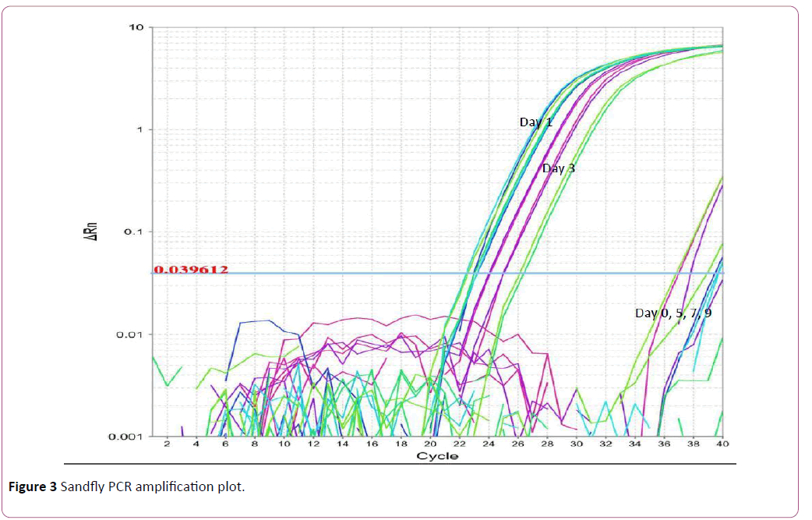Click cycle number 30 on the x-axis
812x520 pixels.
[577, 444]
